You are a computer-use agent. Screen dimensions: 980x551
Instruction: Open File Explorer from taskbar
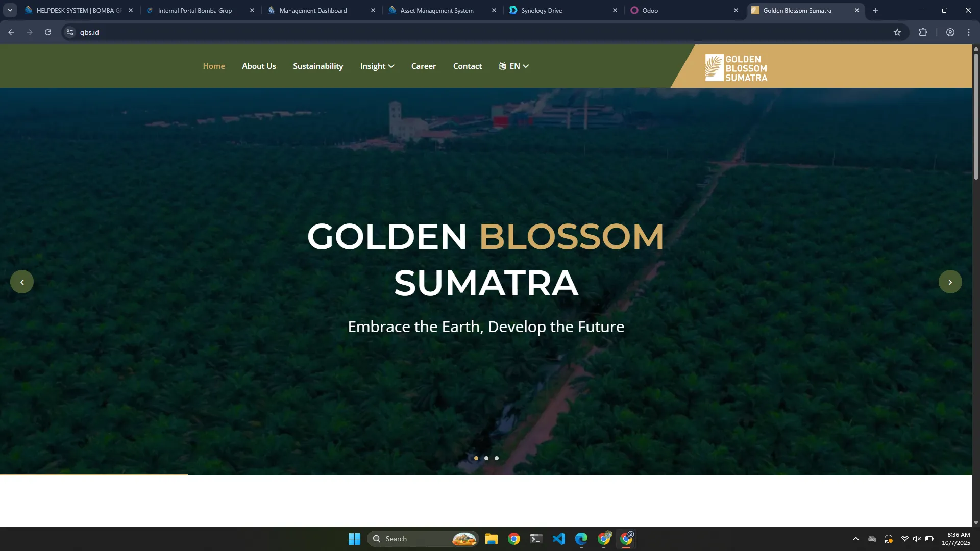tap(491, 539)
